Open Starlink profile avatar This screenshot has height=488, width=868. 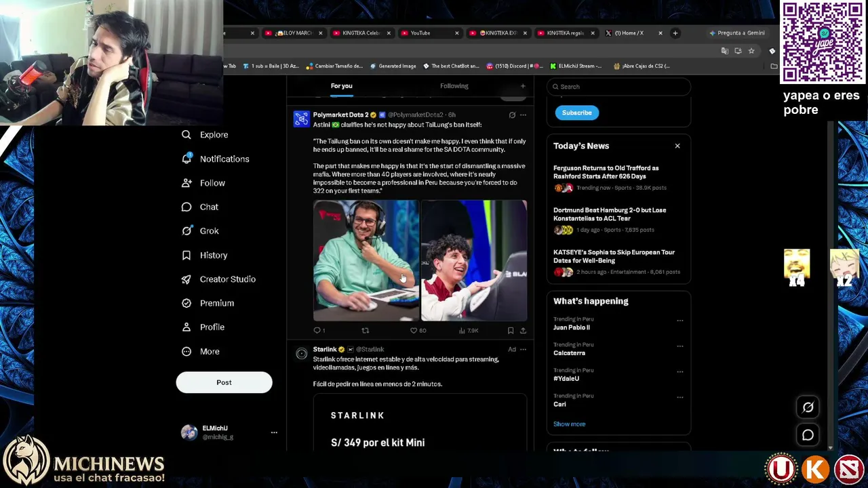pos(301,353)
